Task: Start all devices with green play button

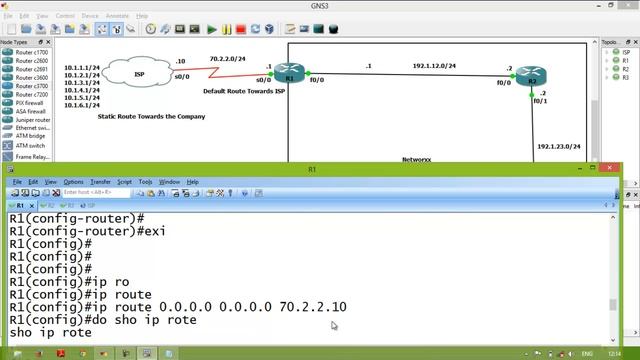Action: click(211, 29)
